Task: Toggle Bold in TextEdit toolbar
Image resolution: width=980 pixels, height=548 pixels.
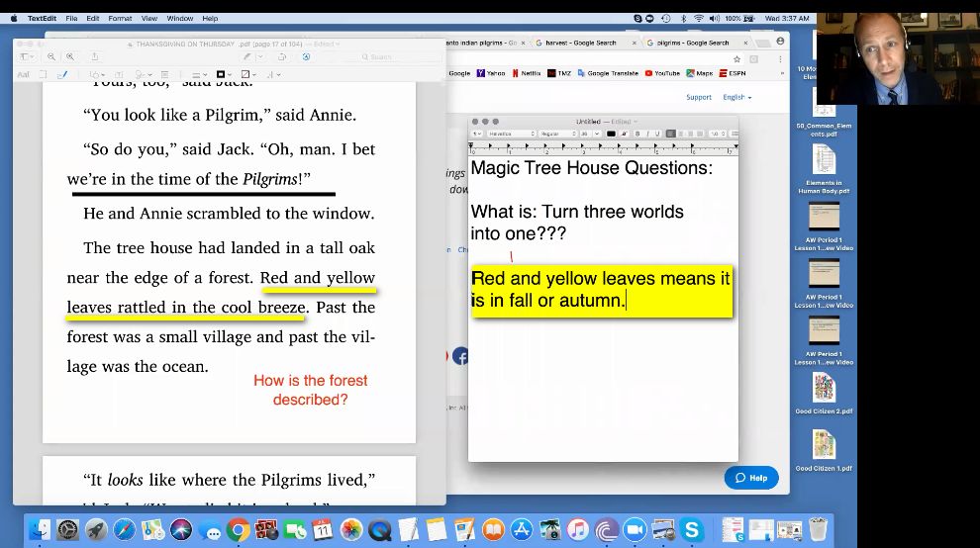Action: [x=637, y=134]
